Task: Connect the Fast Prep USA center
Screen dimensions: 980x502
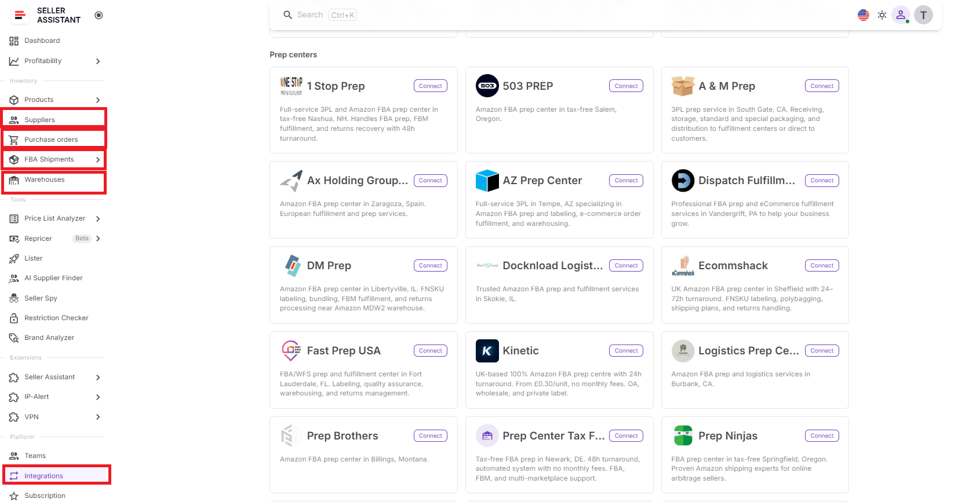Action: click(431, 351)
